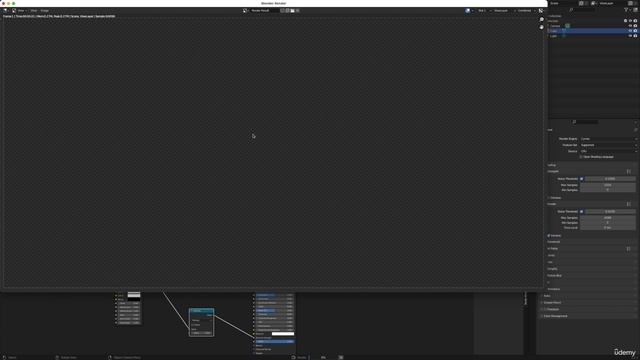Image resolution: width=640 pixels, height=360 pixels.
Task: Disable Cube in renders via camera icon
Action: (635, 31)
